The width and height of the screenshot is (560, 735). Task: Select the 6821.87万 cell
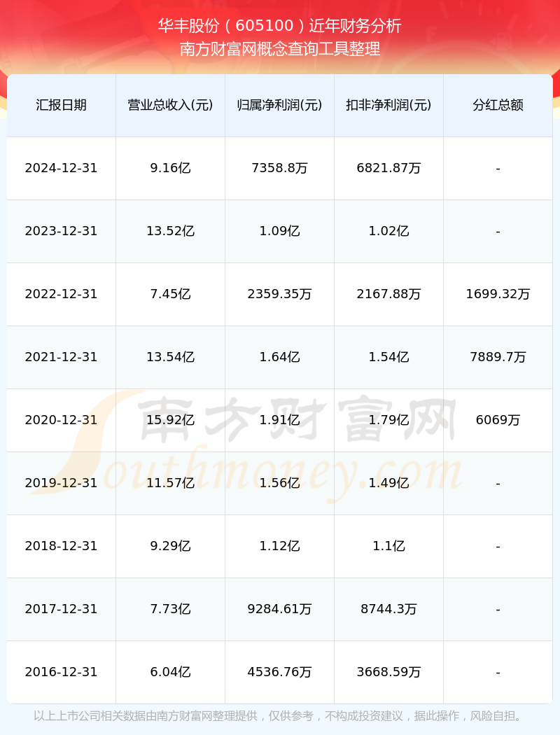389,168
